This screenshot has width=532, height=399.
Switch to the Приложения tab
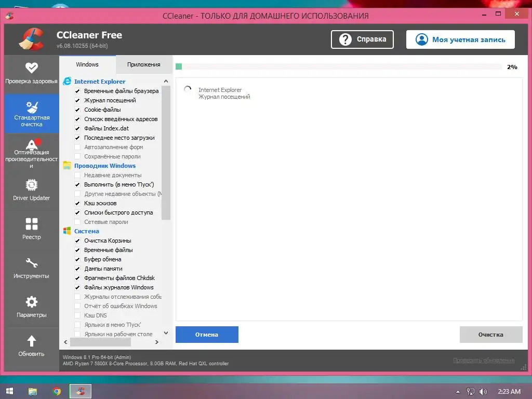click(143, 64)
